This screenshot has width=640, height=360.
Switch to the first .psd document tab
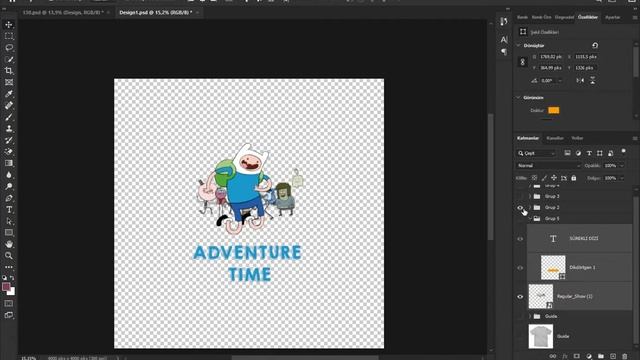coord(63,13)
